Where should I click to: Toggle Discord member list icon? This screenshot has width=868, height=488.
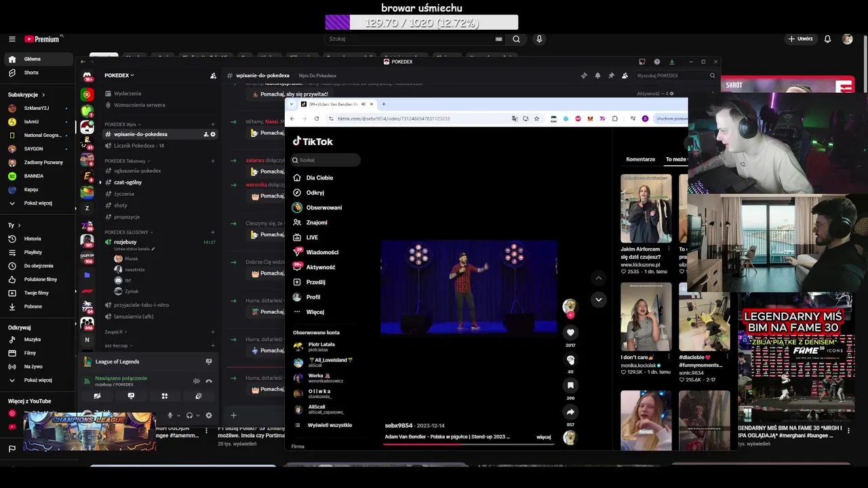coord(625,75)
